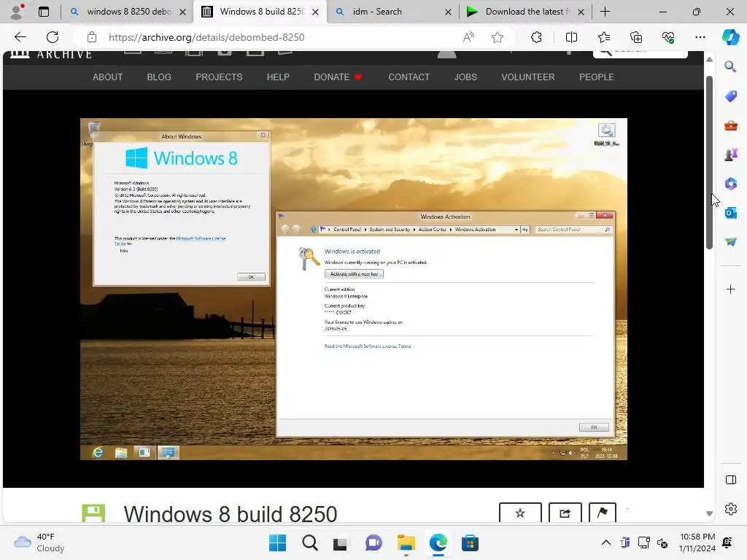The width and height of the screenshot is (747, 560).
Task: Toggle Split screen view
Action: [x=571, y=37]
